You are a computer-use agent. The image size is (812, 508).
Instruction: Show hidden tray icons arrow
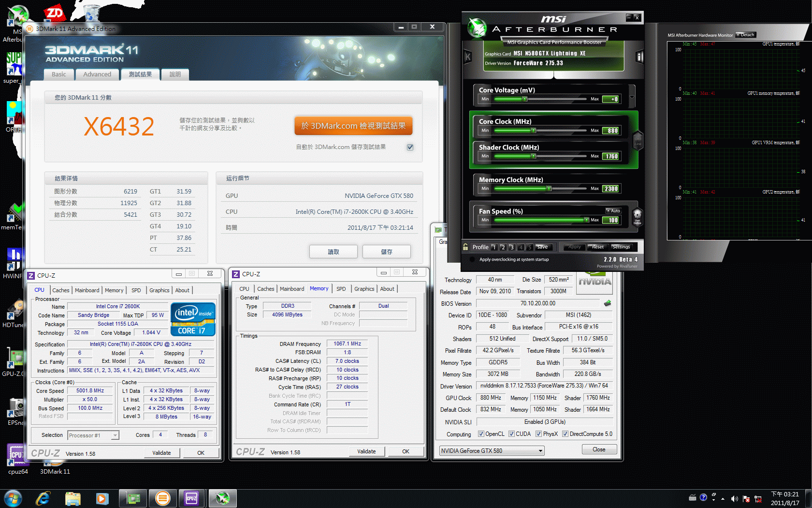click(x=723, y=499)
